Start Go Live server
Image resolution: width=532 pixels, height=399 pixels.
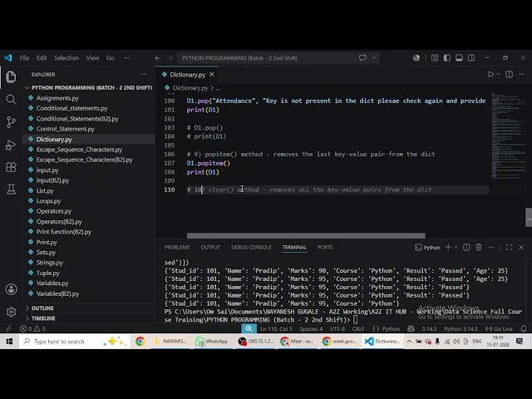point(499,329)
